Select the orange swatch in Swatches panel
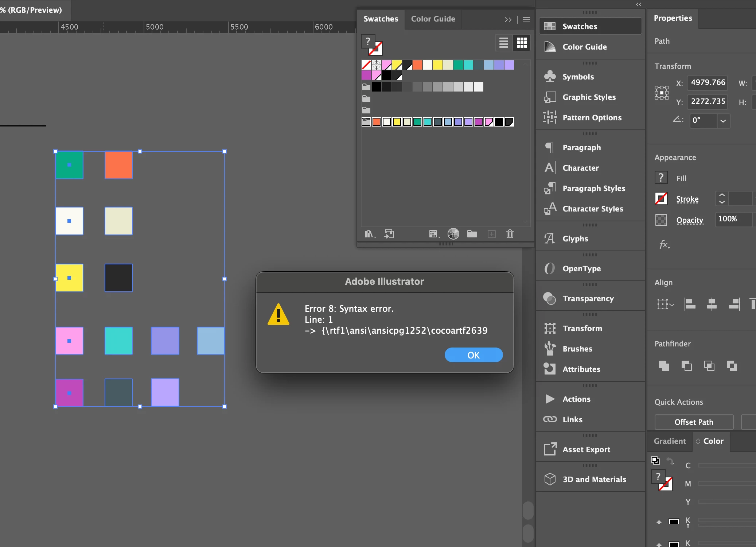The width and height of the screenshot is (756, 547). click(417, 65)
